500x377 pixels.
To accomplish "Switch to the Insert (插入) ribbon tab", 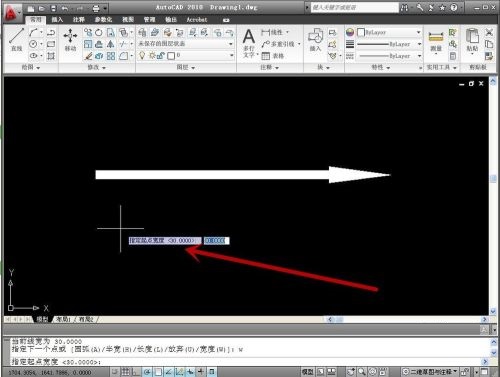I will click(57, 20).
